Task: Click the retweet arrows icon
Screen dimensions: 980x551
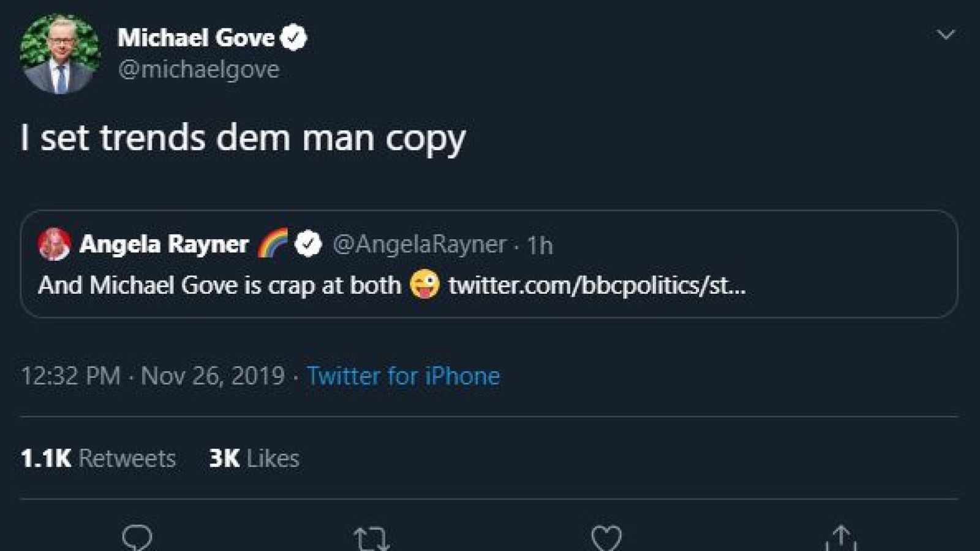Action: tap(372, 539)
